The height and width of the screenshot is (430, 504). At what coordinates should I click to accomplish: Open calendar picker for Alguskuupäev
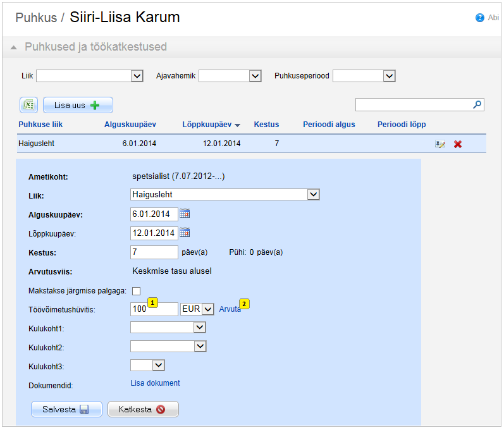click(x=185, y=214)
